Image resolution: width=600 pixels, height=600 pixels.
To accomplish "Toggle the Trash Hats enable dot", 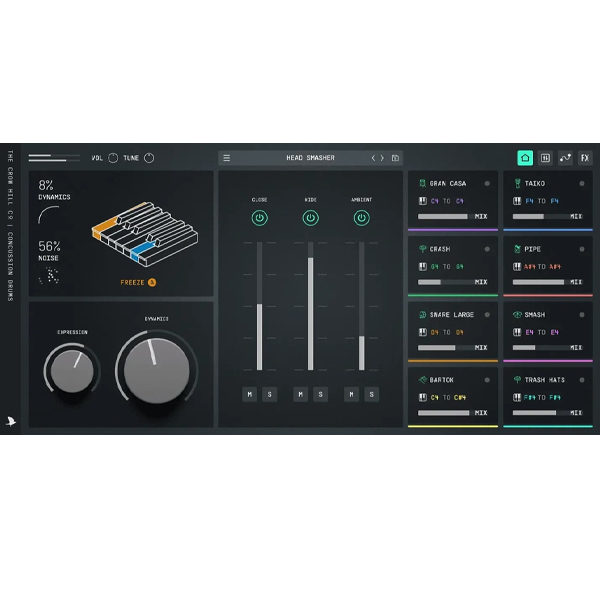I will pyautogui.click(x=582, y=380).
